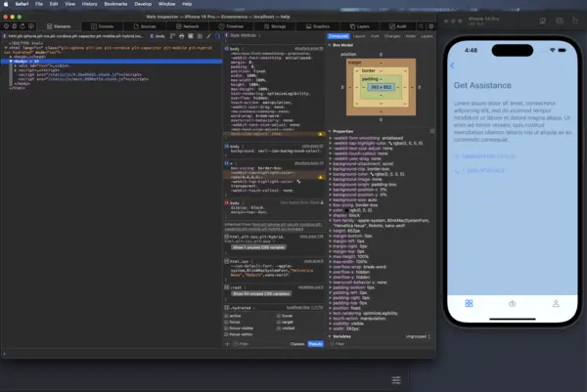
Task: Click the email address link icon
Action: (456, 155)
